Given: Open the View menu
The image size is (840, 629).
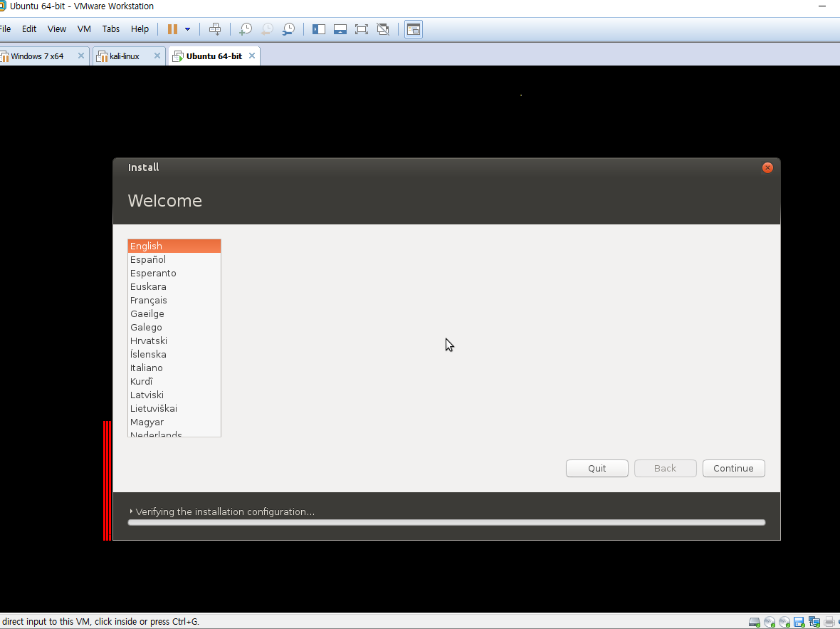Looking at the screenshot, I should click(x=57, y=29).
